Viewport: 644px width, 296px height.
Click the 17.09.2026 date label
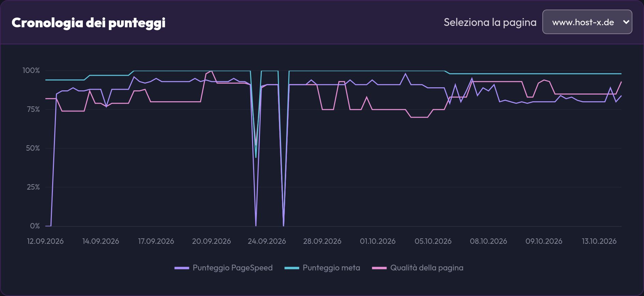click(156, 241)
